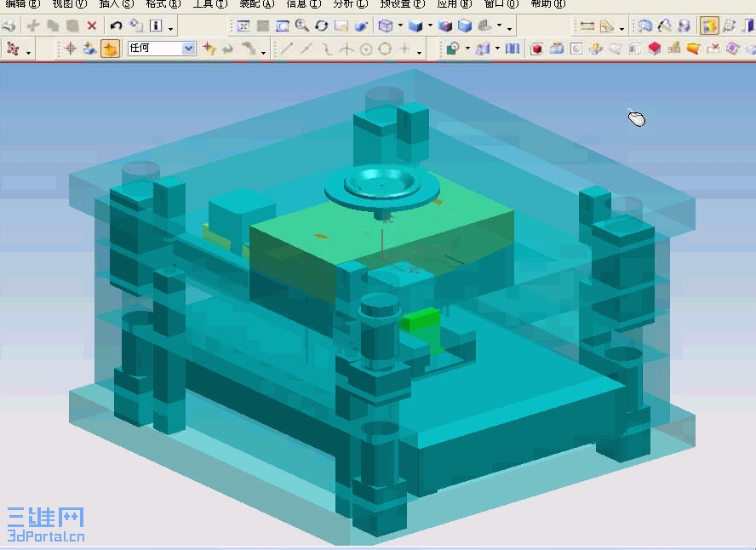Open the 帮助(H) menu
The height and width of the screenshot is (550, 756).
(547, 4)
